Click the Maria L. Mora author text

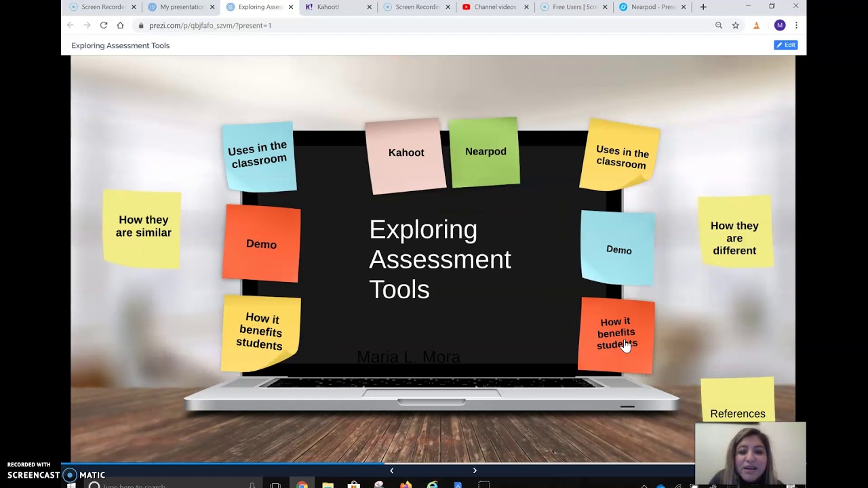[x=408, y=357]
